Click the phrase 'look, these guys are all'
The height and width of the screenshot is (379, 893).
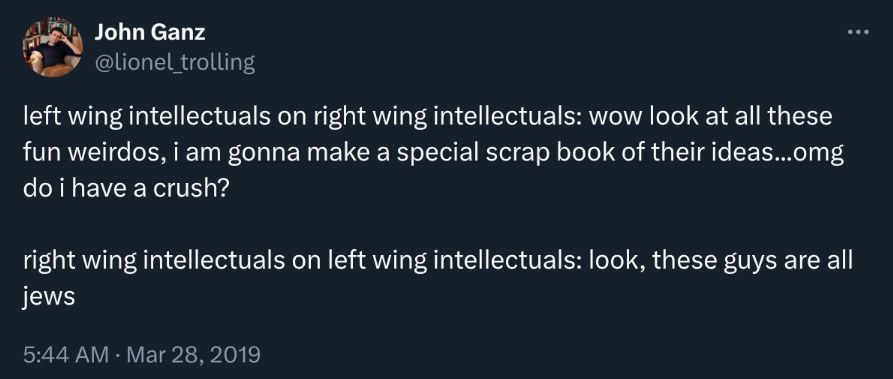[721, 261]
